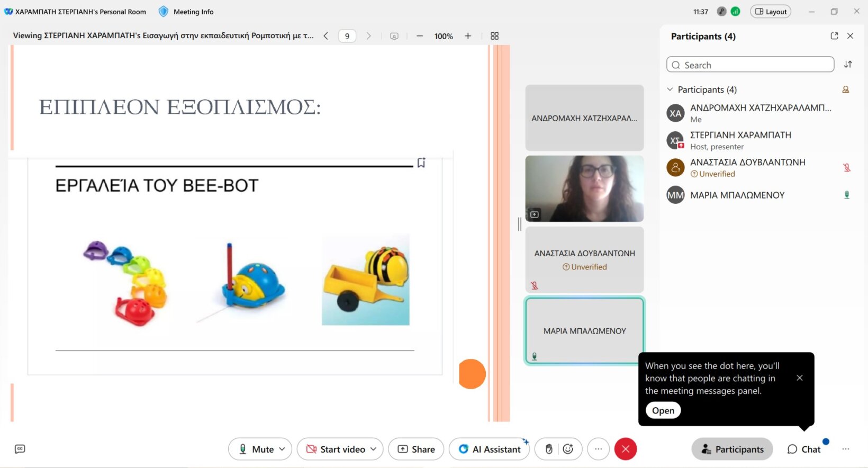Click the Share button
Viewport: 868px width, 468px height.
pyautogui.click(x=416, y=449)
